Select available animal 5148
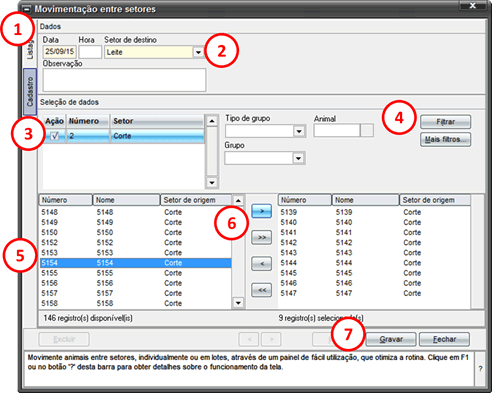Screen dimensions: 492x393 click(136, 212)
